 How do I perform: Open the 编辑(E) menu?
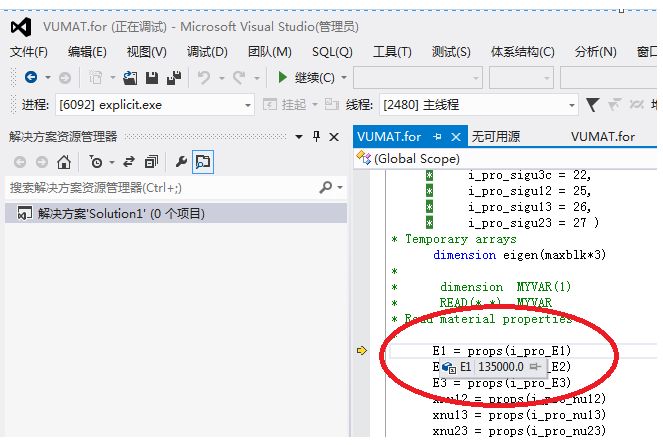[x=87, y=52]
